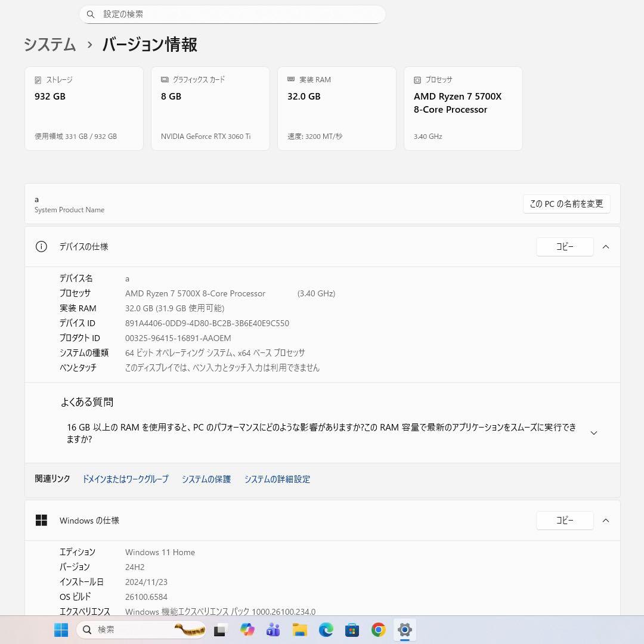Click the 設定の検索 search field
Viewport: 644px width, 644px height.
[x=232, y=14]
